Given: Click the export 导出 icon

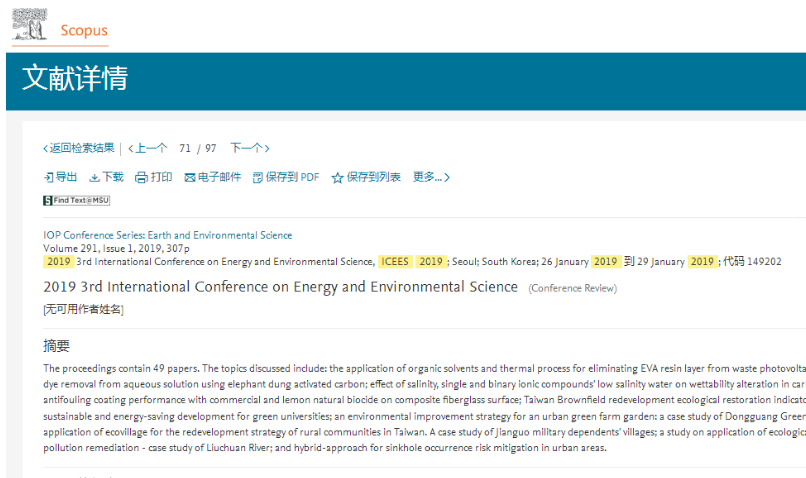Looking at the screenshot, I should click(x=48, y=178).
